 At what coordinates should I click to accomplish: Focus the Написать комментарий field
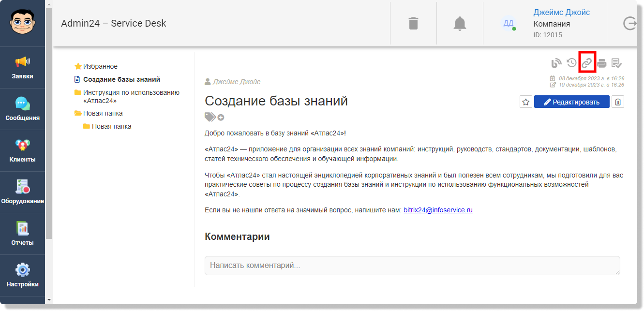coord(412,266)
